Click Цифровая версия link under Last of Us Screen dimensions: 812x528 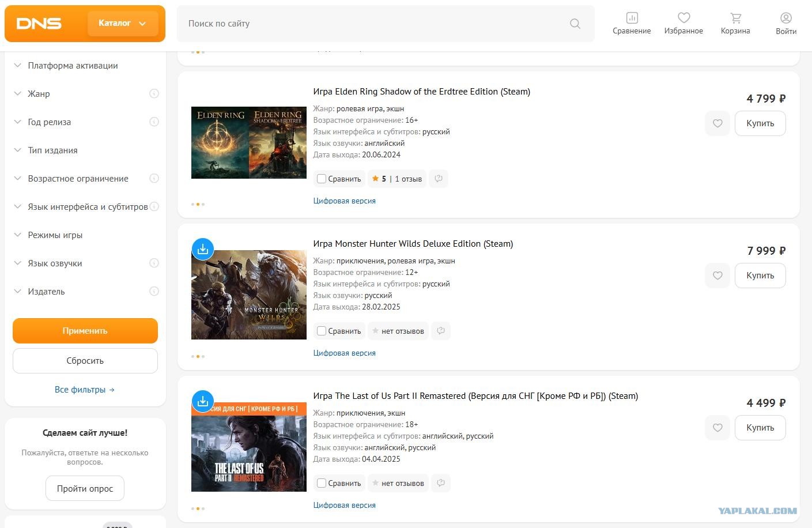[x=345, y=505]
